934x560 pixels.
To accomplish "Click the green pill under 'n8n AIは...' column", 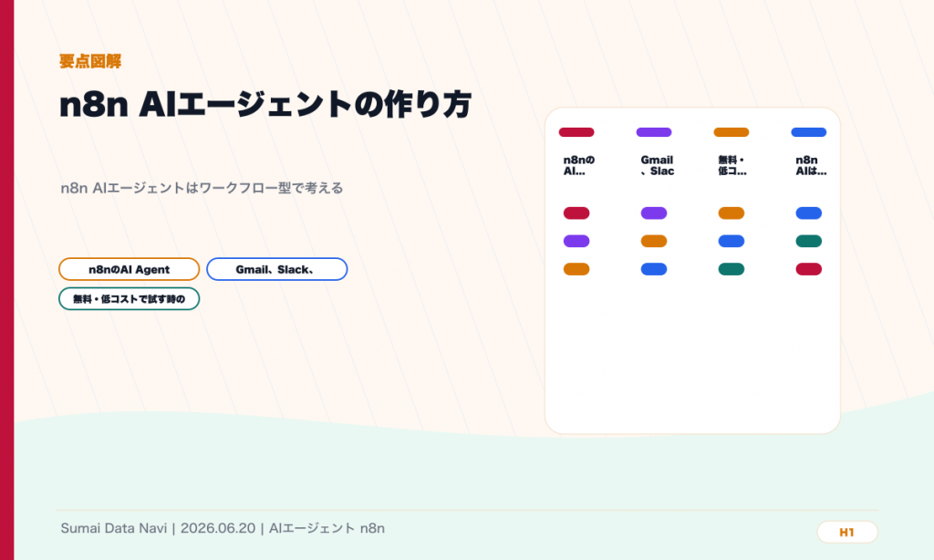I will 809,242.
